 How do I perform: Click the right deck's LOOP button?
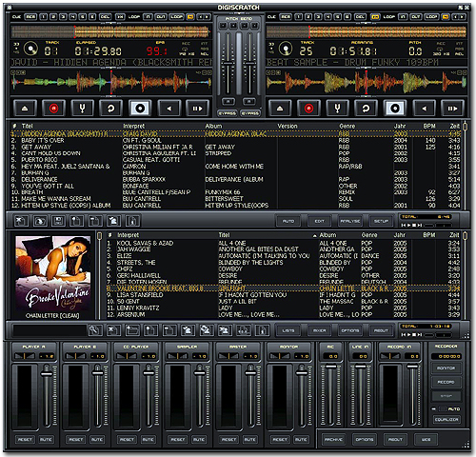point(431,16)
